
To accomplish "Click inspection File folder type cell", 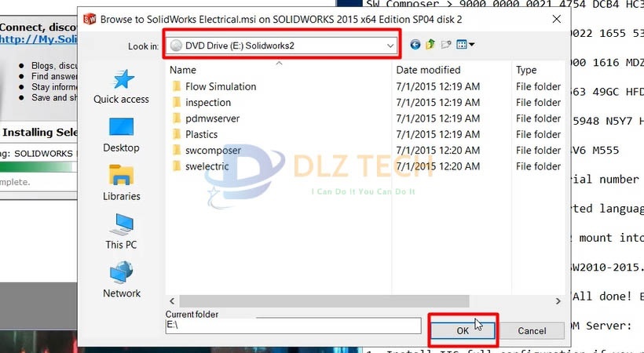I will tap(538, 102).
